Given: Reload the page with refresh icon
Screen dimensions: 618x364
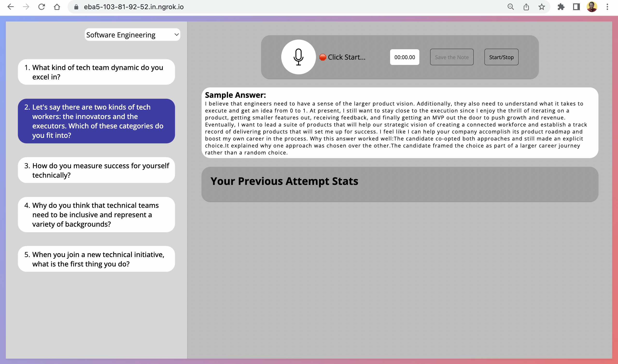Looking at the screenshot, I should pyautogui.click(x=42, y=7).
